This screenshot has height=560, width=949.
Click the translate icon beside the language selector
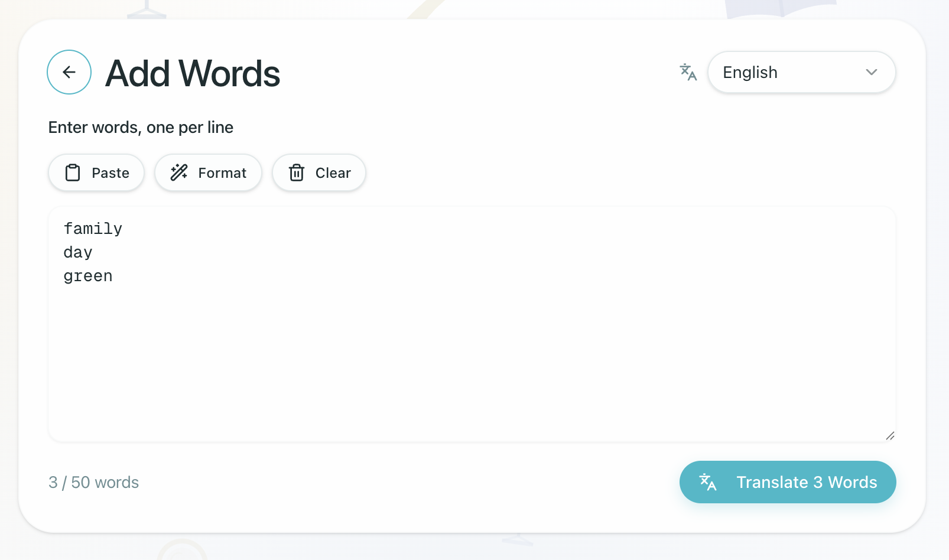click(688, 72)
